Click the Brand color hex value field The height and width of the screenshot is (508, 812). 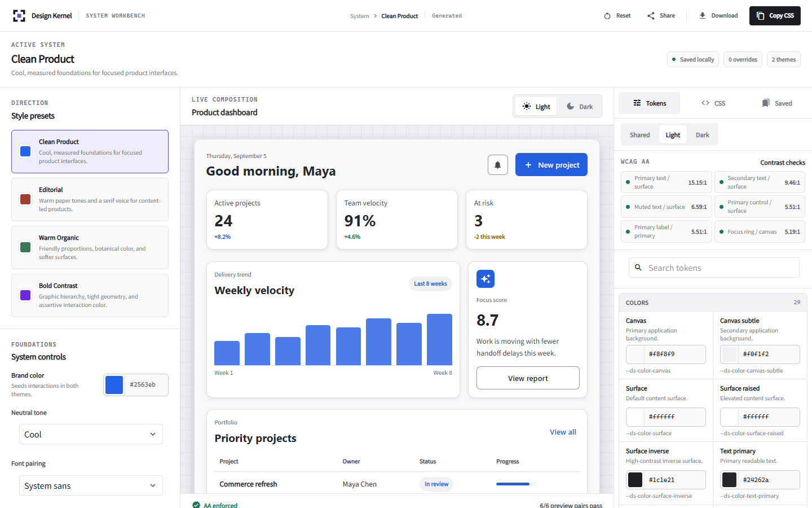click(147, 385)
